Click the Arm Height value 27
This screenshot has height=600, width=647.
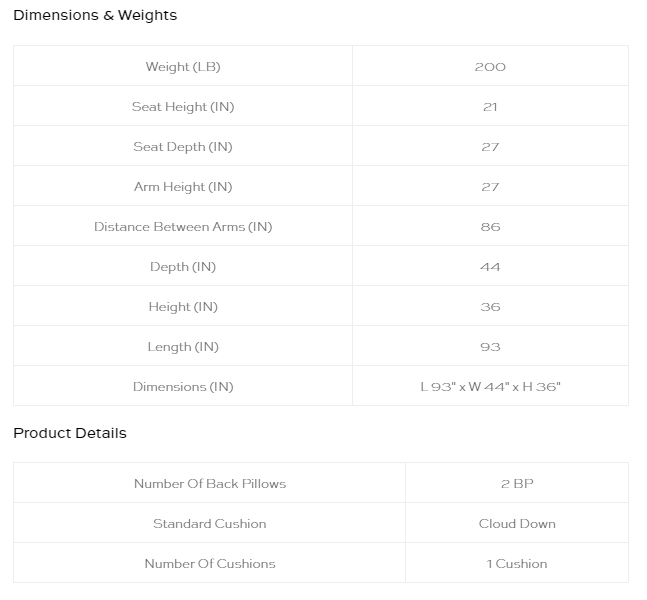[490, 187]
